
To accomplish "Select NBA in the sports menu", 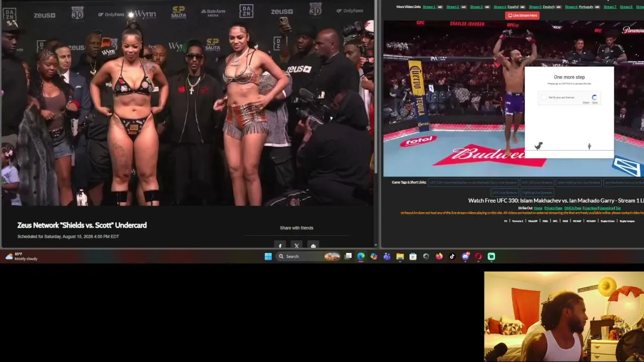I will point(545,221).
